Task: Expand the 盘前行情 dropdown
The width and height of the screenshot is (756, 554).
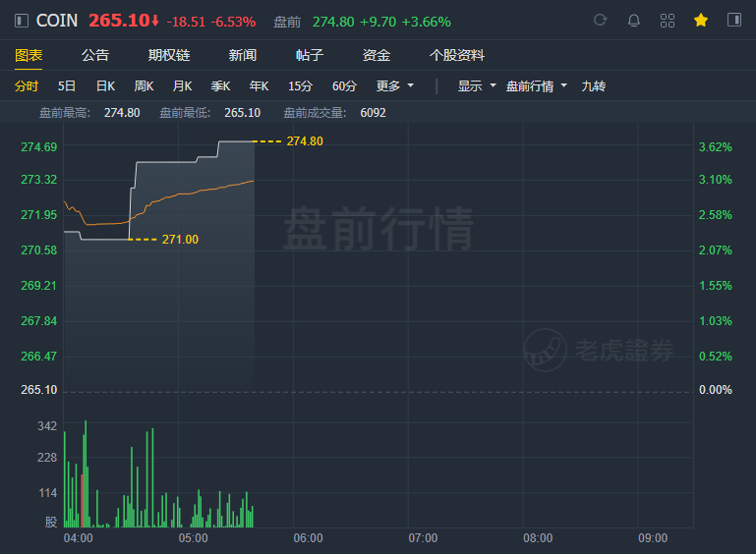Action: point(536,86)
